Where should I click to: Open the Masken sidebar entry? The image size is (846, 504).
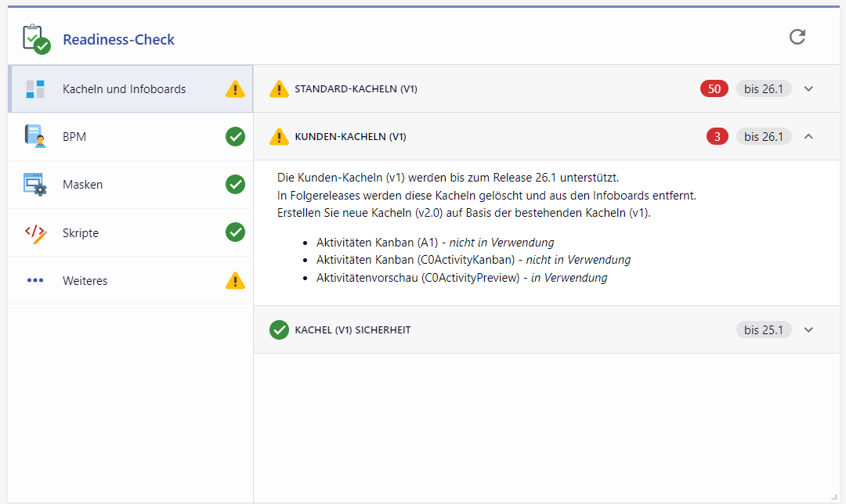pos(82,185)
